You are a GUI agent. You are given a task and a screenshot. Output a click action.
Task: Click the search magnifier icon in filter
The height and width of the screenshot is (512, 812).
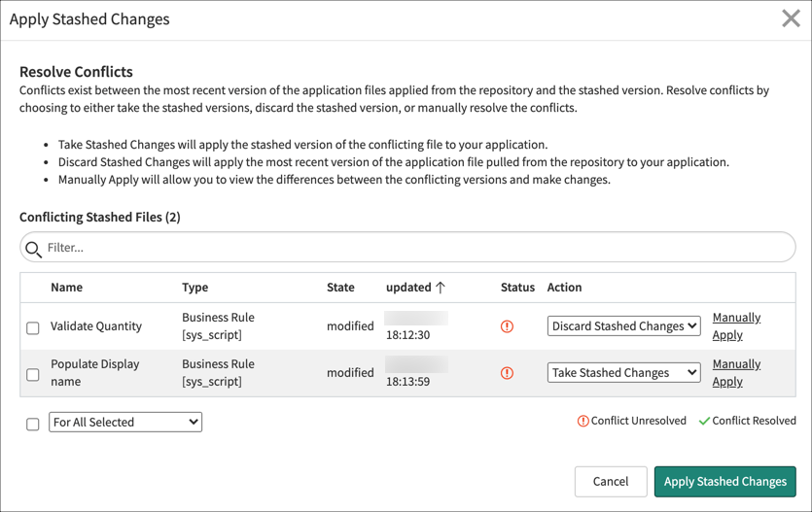point(34,250)
